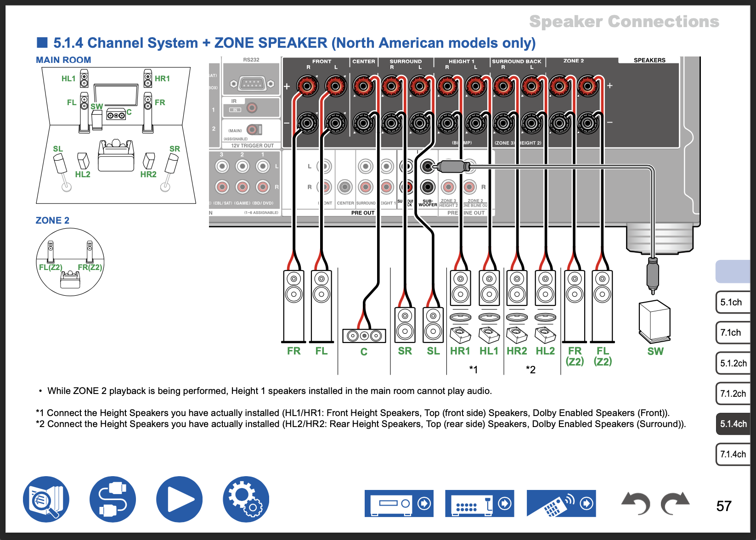The width and height of the screenshot is (756, 540).
Task: Click the Speaker Connections header text
Action: [x=624, y=22]
